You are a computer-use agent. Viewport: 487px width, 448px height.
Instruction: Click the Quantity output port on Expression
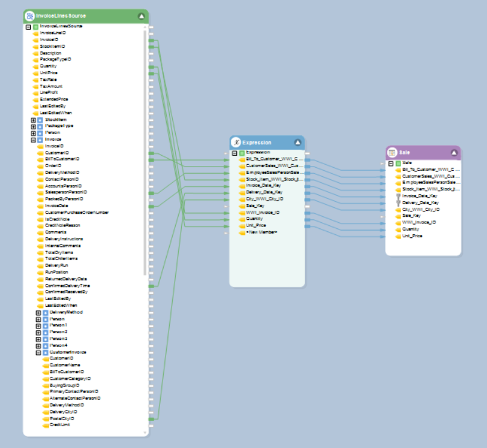(307, 219)
